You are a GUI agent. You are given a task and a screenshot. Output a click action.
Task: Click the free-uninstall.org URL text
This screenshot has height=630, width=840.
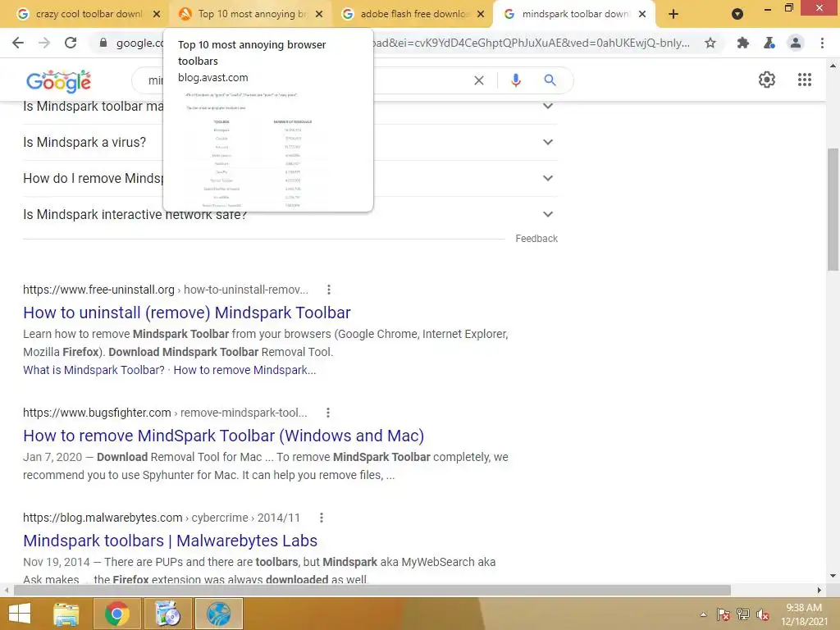[x=166, y=290]
